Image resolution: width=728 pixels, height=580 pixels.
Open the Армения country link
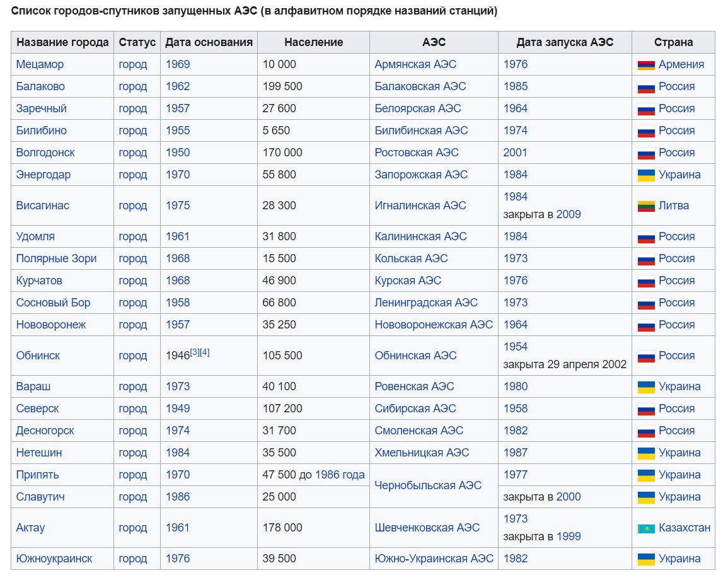pos(681,64)
